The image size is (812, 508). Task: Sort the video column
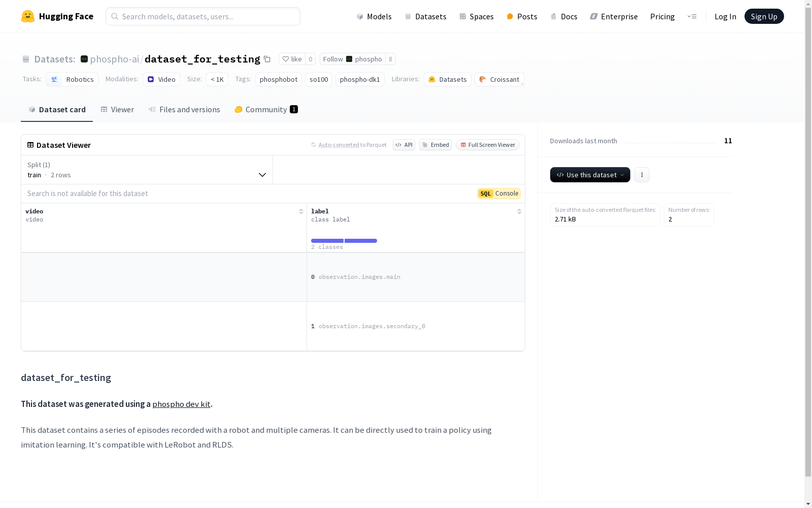pos(301,211)
